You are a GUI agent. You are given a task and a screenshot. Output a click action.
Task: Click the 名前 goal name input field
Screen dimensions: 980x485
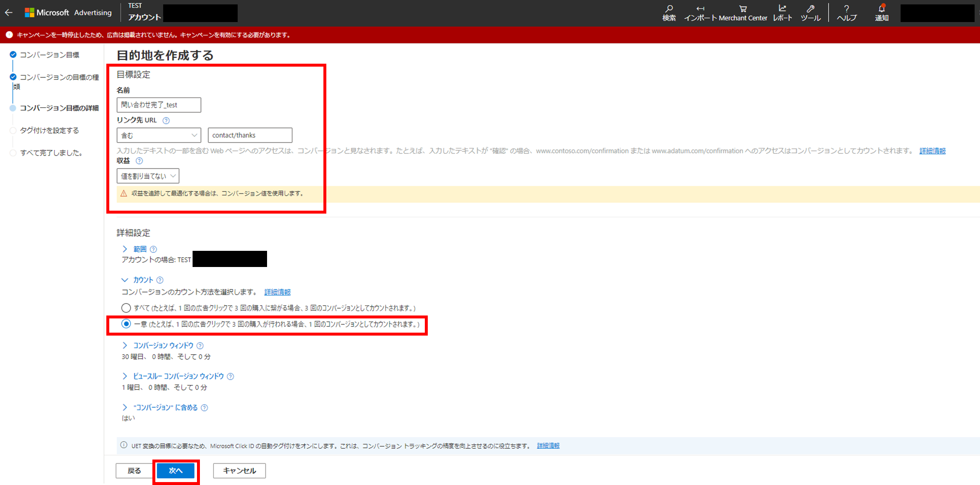pos(159,105)
